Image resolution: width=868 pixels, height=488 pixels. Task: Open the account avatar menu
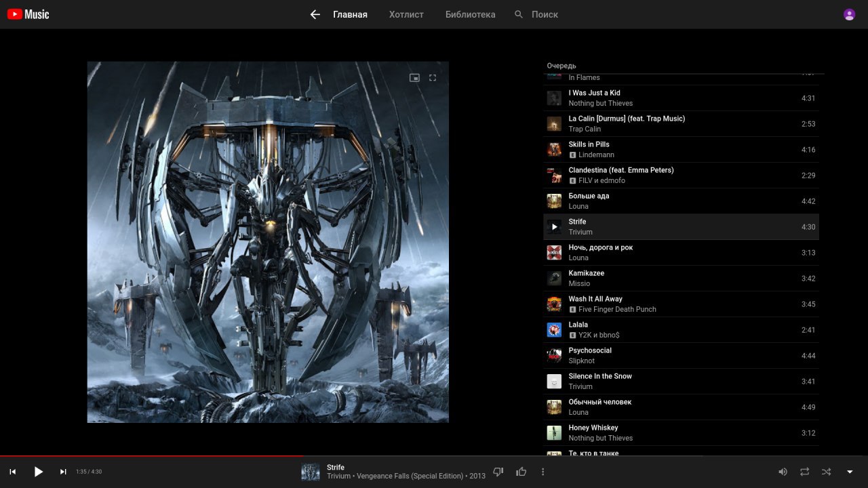849,14
